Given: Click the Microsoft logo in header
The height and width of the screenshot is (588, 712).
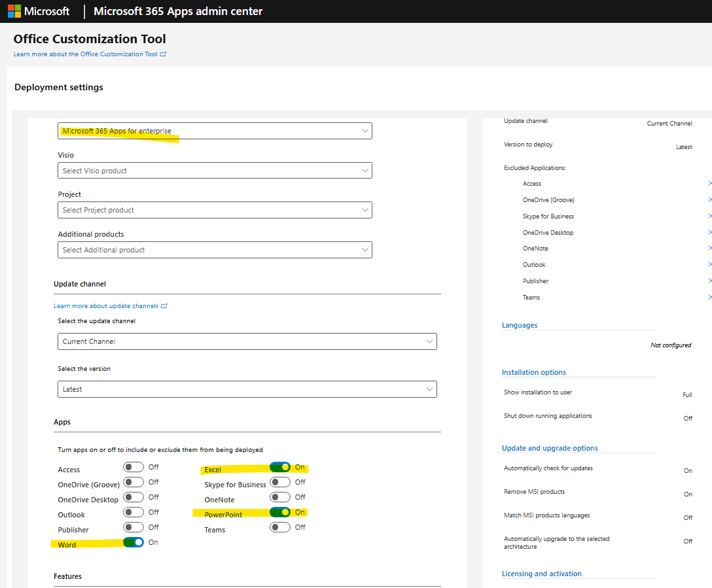Looking at the screenshot, I should point(39,11).
